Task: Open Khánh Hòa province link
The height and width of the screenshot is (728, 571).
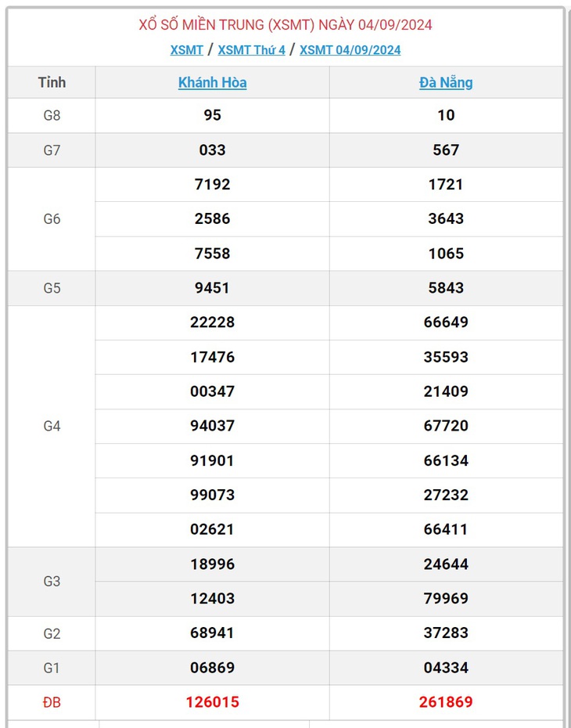Action: (x=213, y=83)
